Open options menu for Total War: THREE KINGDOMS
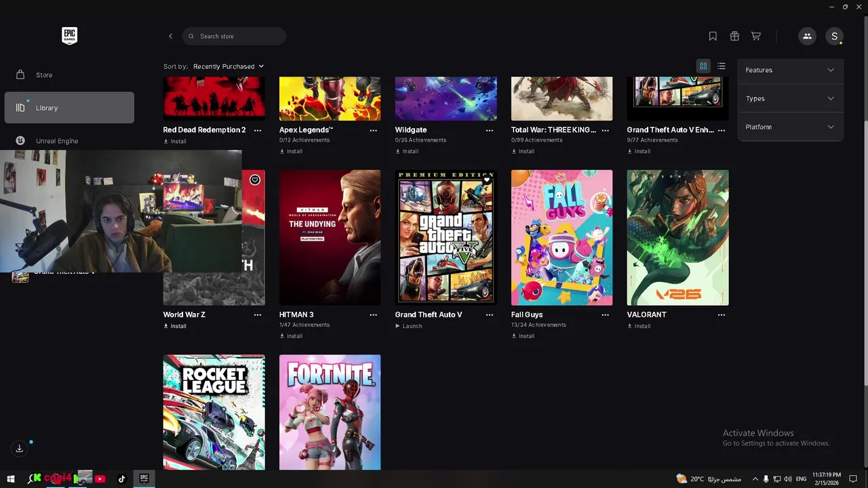Image resolution: width=868 pixels, height=488 pixels. click(606, 130)
